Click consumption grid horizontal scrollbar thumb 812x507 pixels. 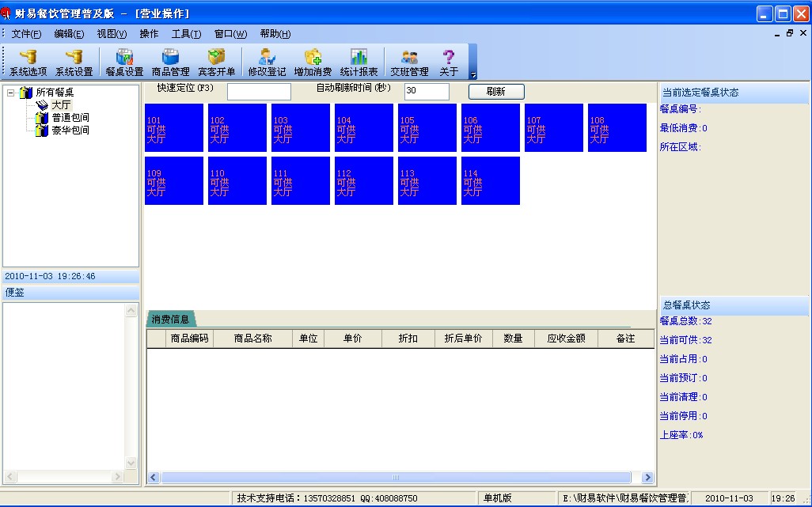[396, 478]
